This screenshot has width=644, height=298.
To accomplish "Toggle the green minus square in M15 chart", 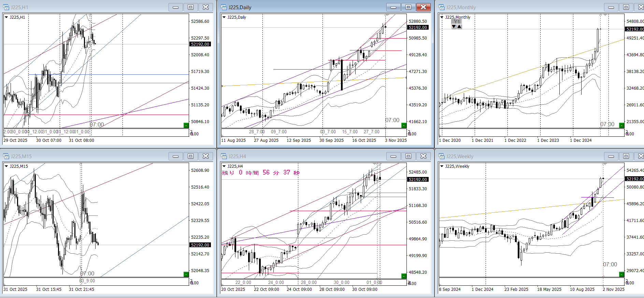I will point(186,274).
